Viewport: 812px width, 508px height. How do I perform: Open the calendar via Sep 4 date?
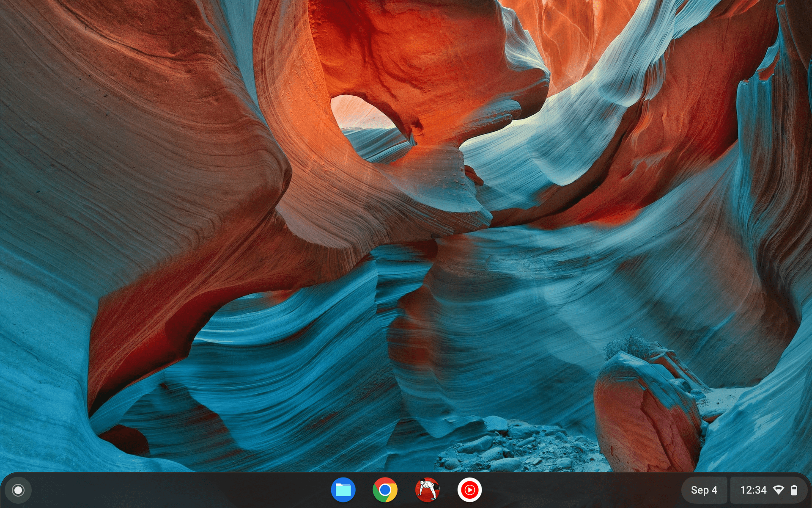[x=704, y=490]
